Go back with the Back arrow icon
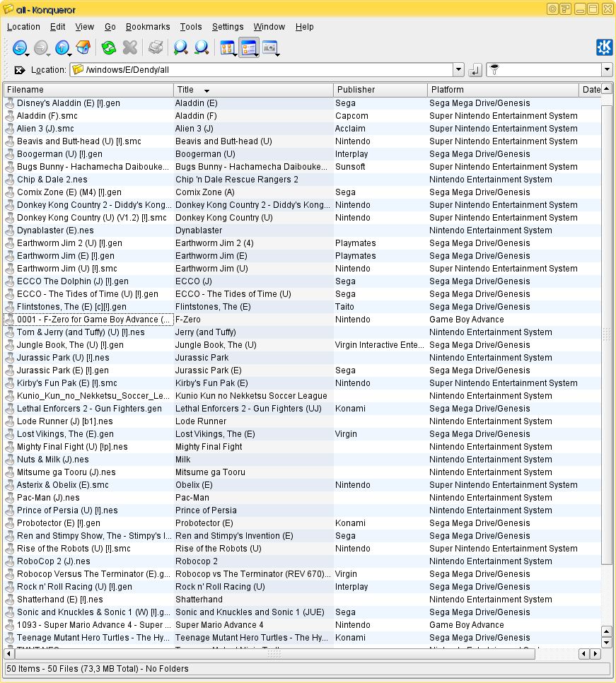 click(x=18, y=47)
